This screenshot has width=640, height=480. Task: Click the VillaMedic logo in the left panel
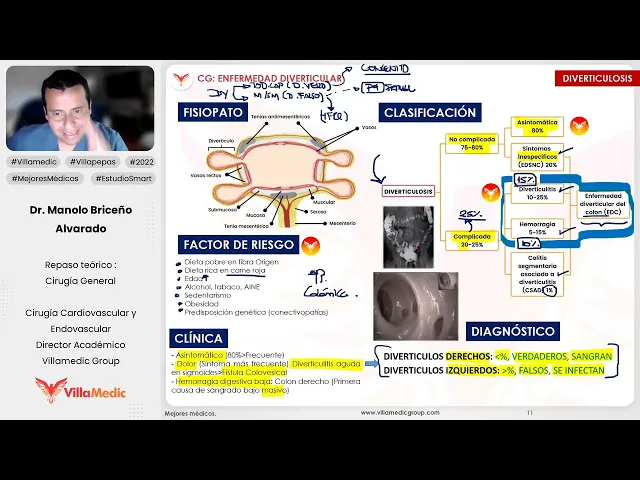80,391
